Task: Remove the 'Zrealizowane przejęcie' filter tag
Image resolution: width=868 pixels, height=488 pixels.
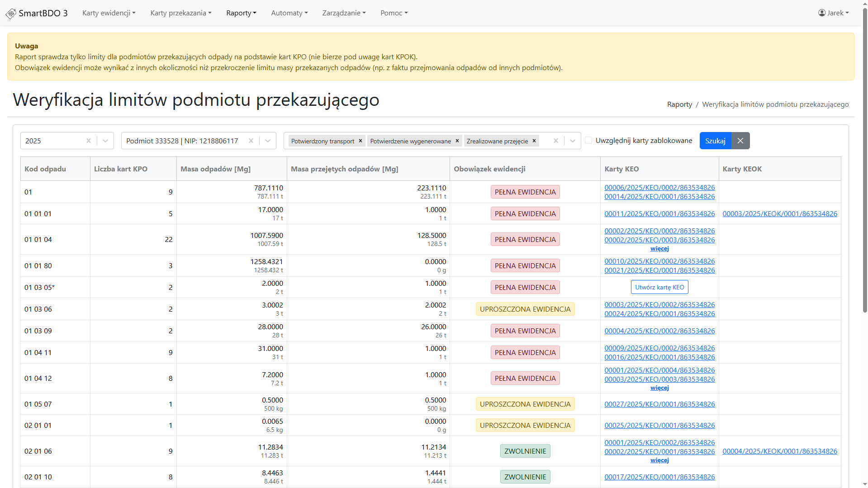Action: point(534,141)
